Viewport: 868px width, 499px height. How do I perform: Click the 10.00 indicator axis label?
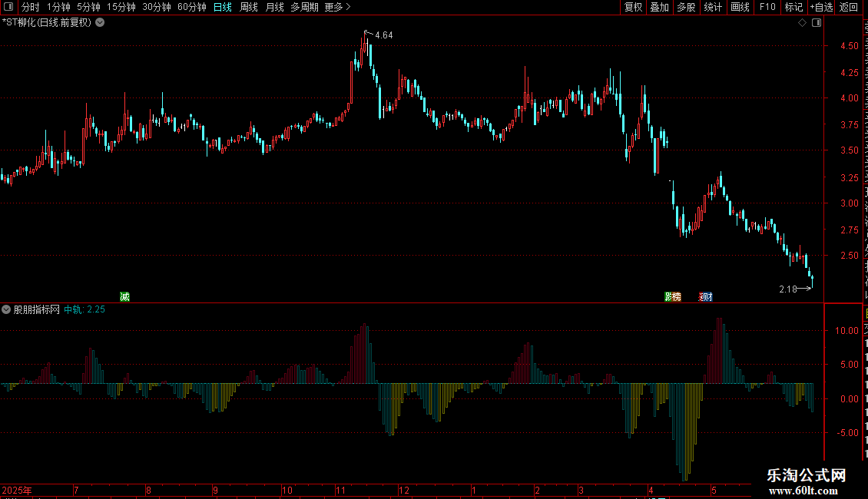847,331
